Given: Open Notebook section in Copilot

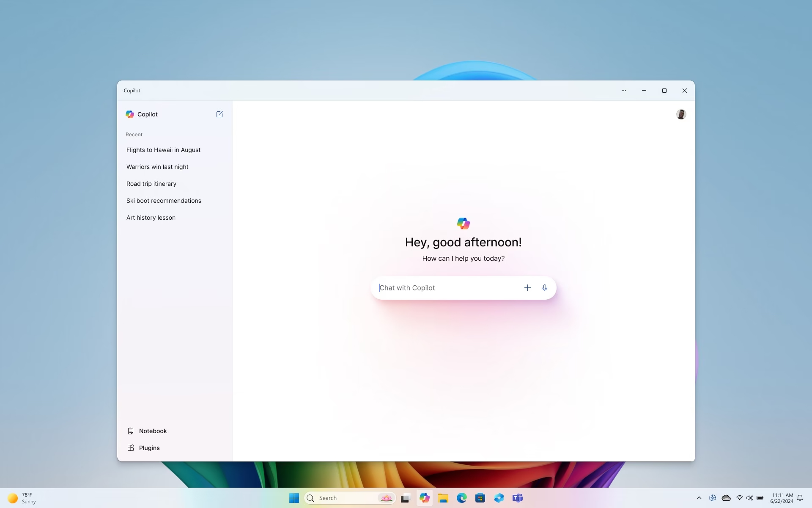Looking at the screenshot, I should (x=153, y=431).
